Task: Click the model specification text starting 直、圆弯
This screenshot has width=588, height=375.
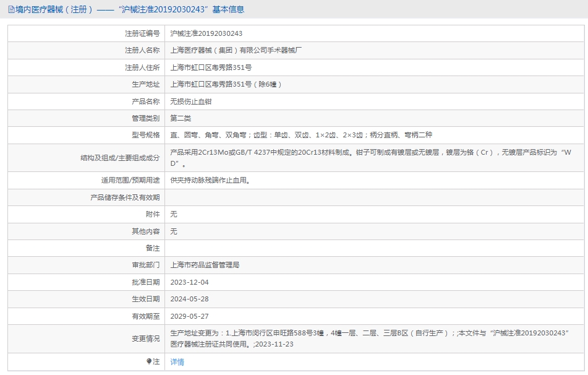Action: (x=301, y=135)
